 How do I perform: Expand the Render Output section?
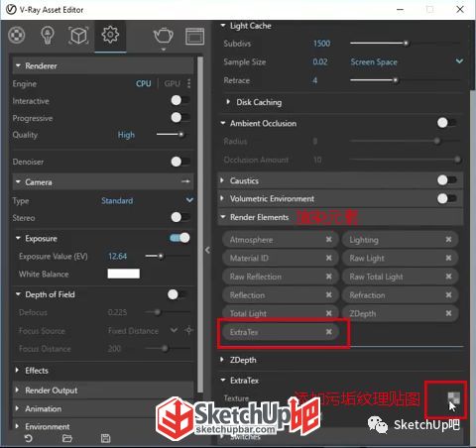pos(17,390)
